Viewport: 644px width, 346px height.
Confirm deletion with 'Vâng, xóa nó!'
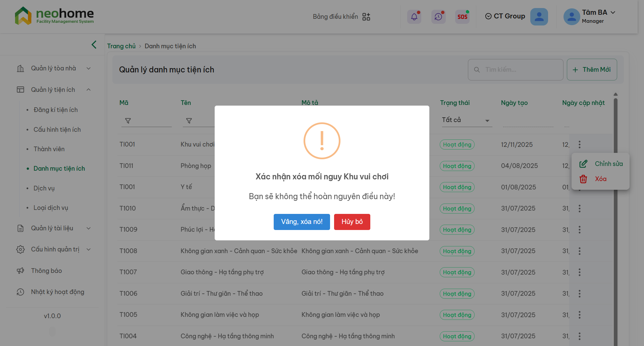tap(302, 222)
